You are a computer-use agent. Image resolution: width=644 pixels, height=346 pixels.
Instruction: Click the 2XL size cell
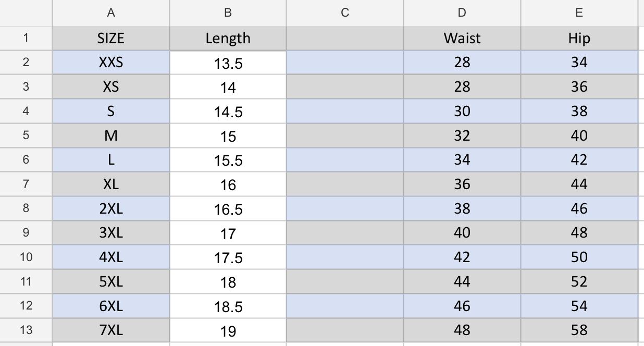tap(110, 208)
